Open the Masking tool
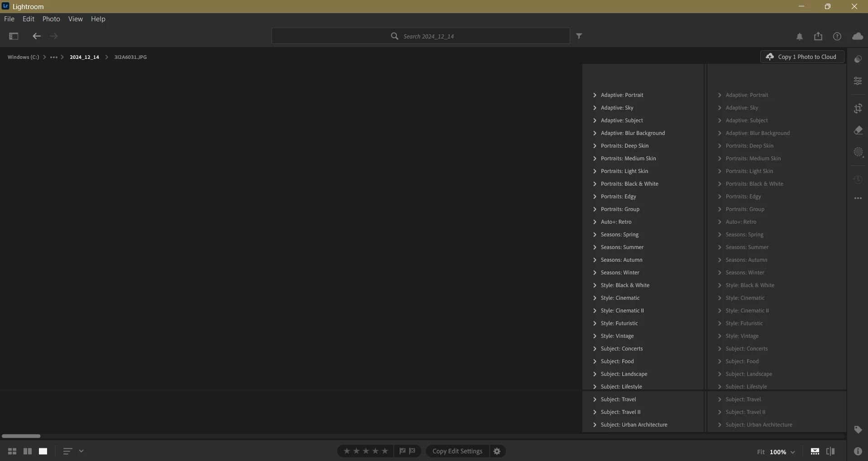The width and height of the screenshot is (868, 461). point(858,152)
